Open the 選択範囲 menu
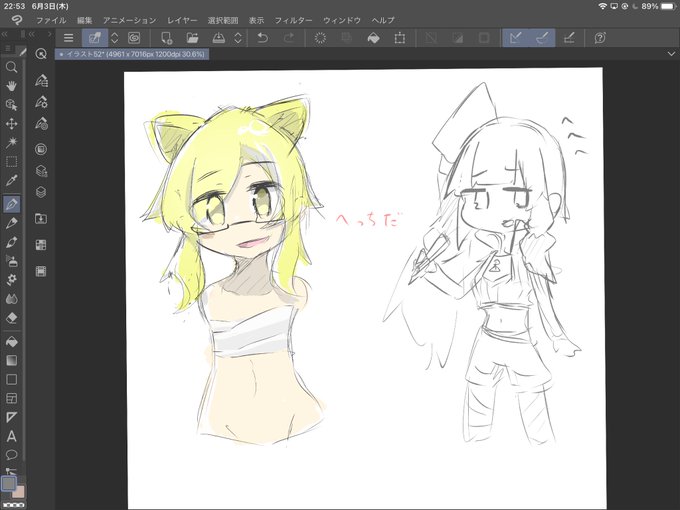The image size is (680, 510). coord(223,20)
